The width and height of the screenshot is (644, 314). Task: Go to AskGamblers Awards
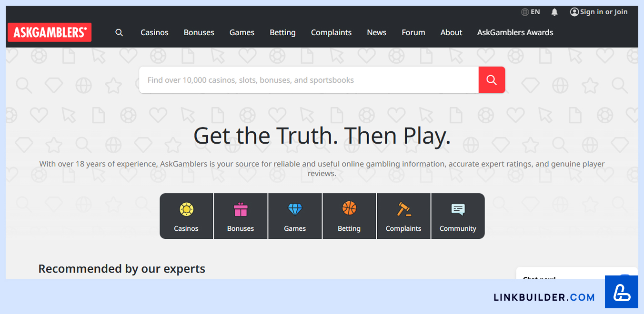tap(515, 32)
